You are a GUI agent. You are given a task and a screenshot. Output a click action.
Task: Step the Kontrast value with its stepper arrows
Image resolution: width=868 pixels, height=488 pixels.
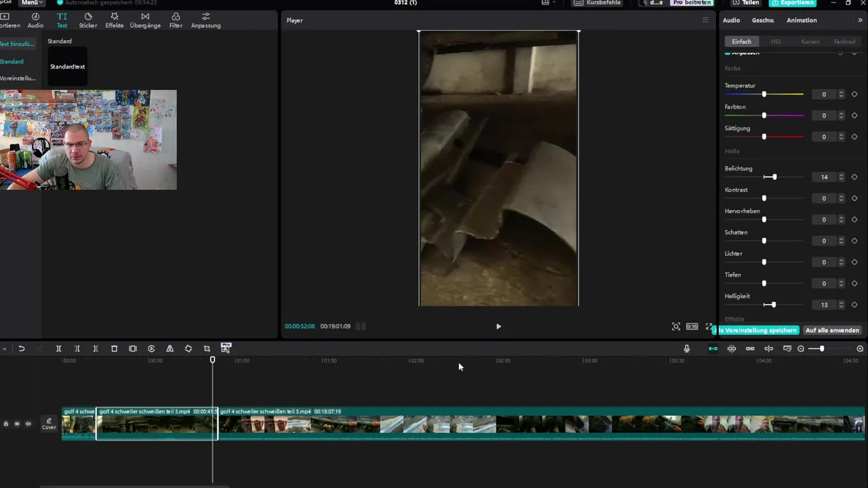pyautogui.click(x=842, y=199)
